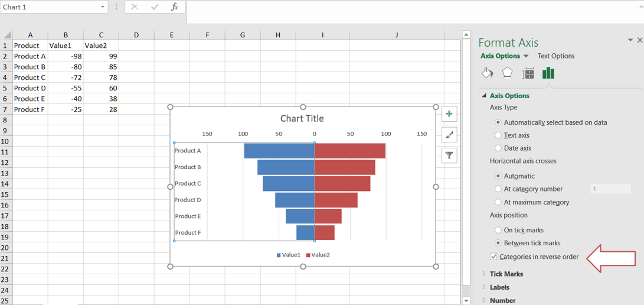Screen dimensions: 644x305
Task: Open Size & Properties icon tab
Action: (528, 73)
